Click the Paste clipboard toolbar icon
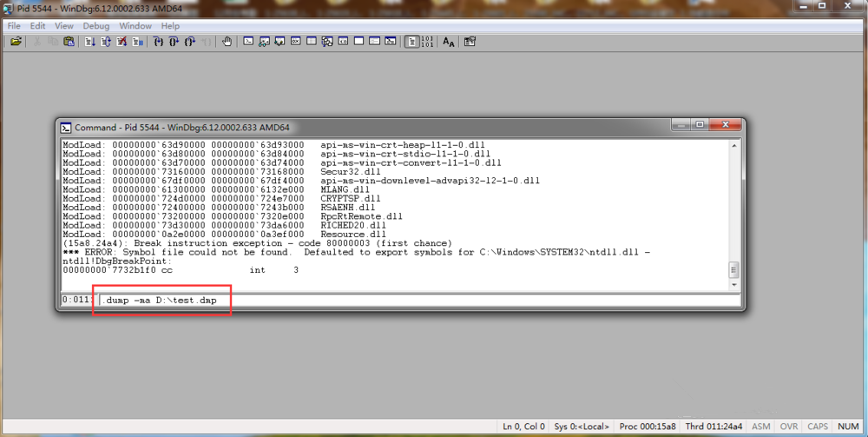 pyautogui.click(x=69, y=42)
